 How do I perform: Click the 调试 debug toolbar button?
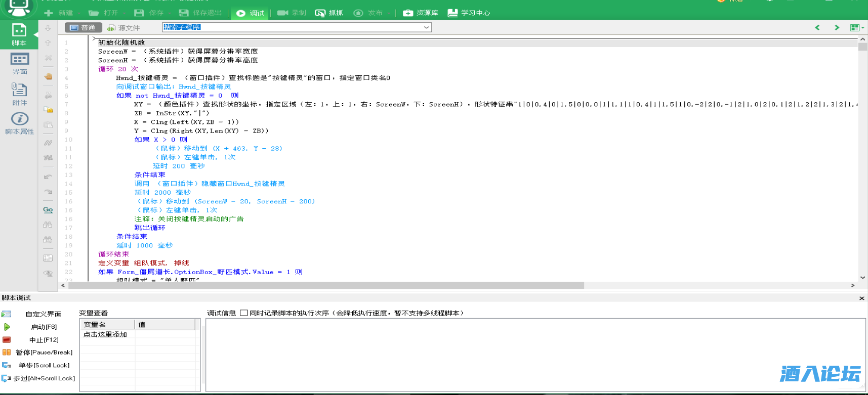point(251,13)
